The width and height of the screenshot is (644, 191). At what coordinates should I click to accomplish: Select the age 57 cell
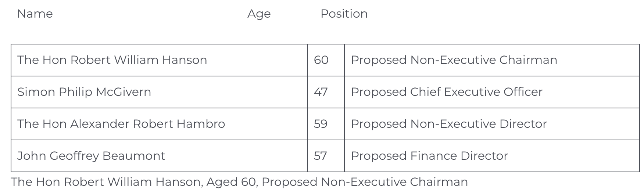coord(321,156)
